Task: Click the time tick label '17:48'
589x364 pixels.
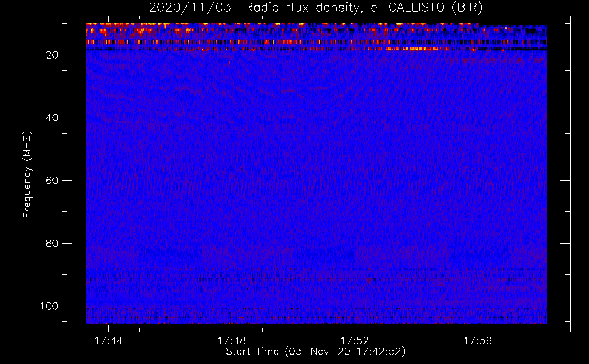Action: pyautogui.click(x=232, y=341)
